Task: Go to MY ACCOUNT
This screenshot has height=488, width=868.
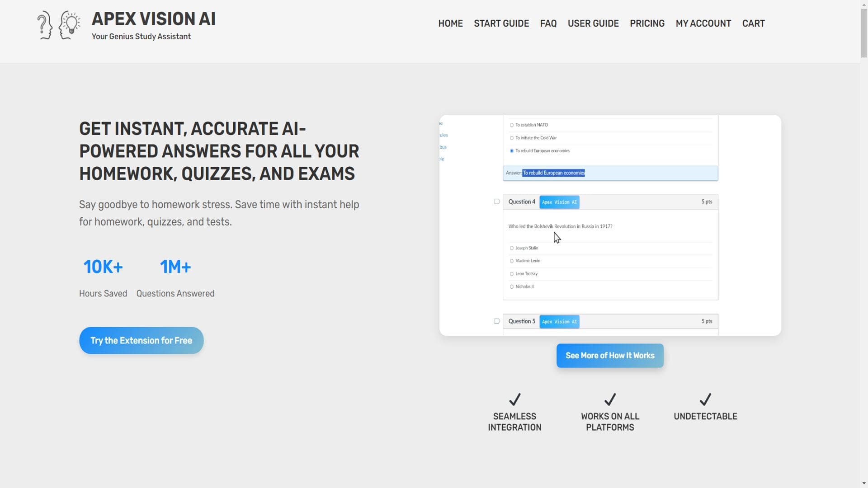Action: 703,23
